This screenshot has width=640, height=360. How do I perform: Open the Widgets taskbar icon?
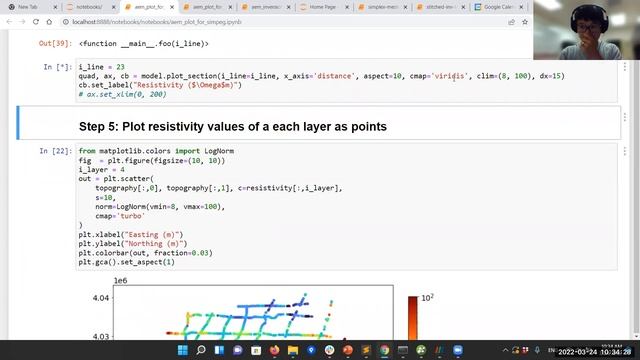(219, 350)
